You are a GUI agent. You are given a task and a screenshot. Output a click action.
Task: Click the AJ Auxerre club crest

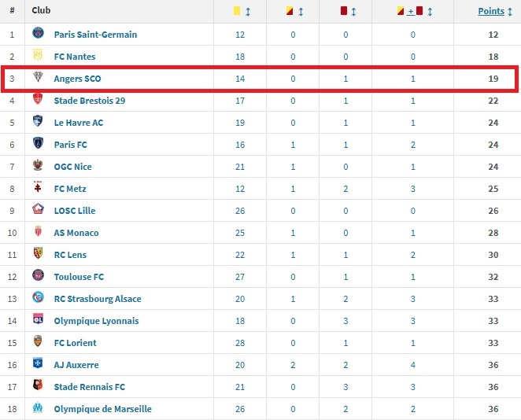pyautogui.click(x=38, y=364)
